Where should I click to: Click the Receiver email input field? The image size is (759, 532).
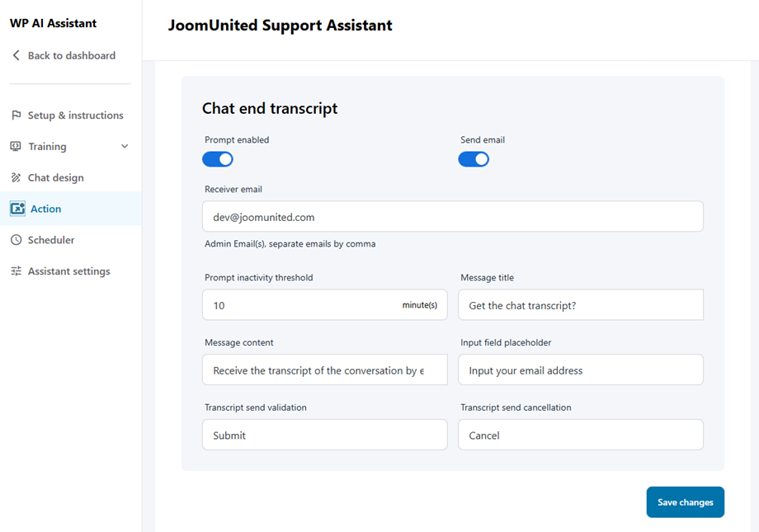(x=452, y=217)
